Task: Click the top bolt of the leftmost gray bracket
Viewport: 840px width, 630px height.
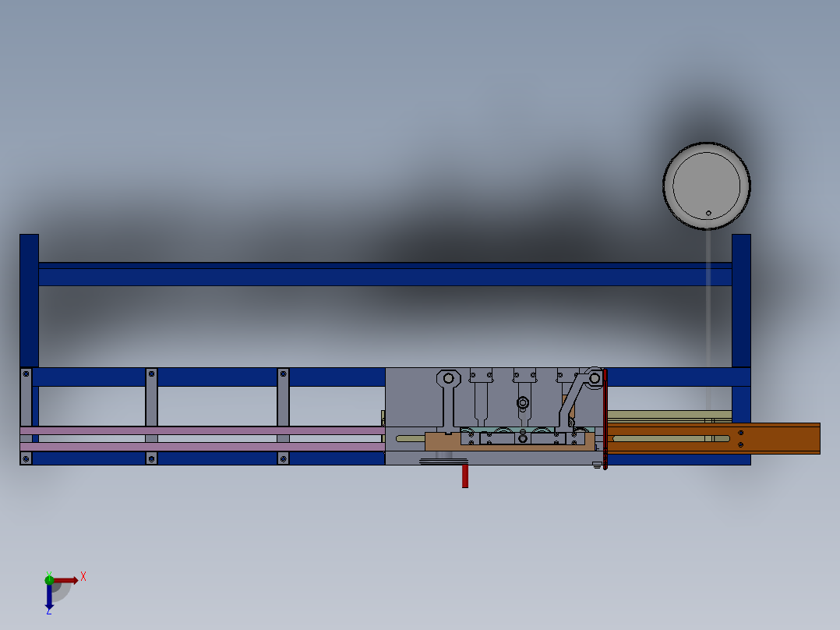Action: click(26, 373)
